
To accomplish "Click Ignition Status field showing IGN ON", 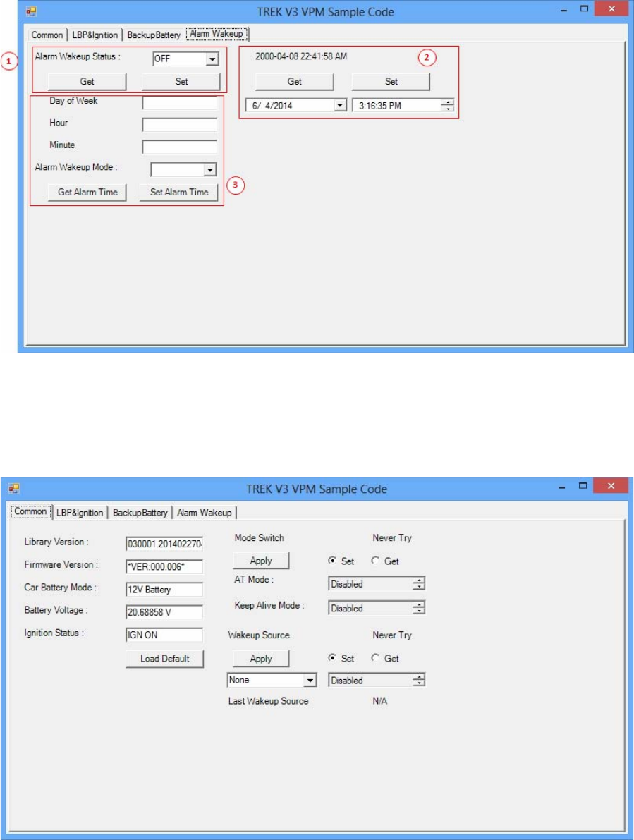I will (x=164, y=635).
